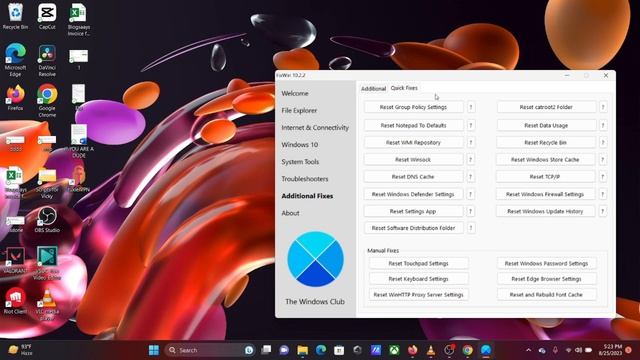The image size is (640, 360).
Task: Select the VLC media player desktop shortcut
Action: click(47, 304)
